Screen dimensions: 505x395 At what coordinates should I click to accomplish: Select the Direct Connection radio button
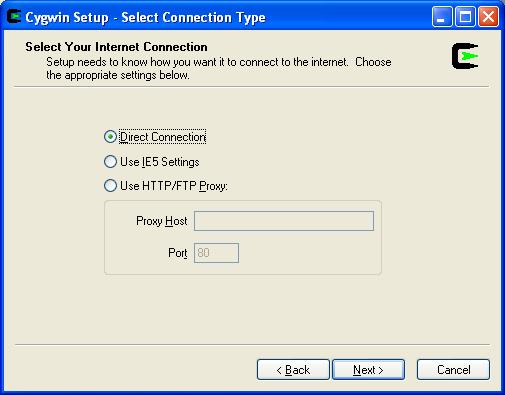pos(110,137)
